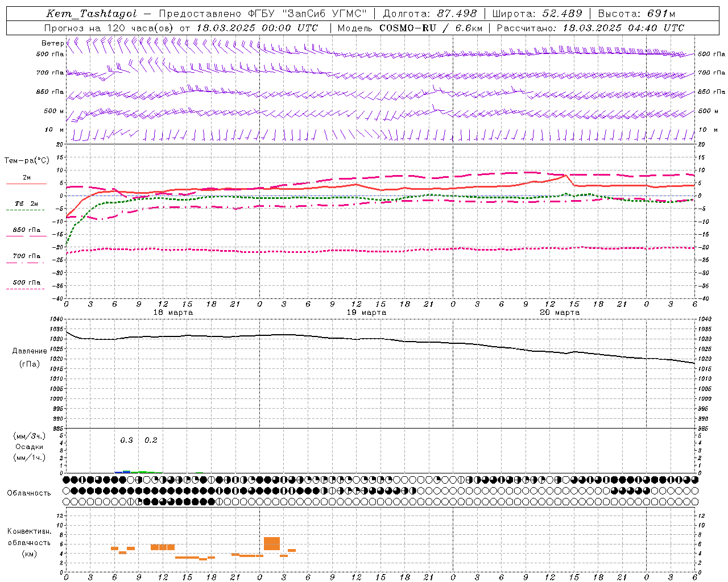Click the 'Предоставлено ФГБУ "ЗапСиб УГМС"' text
The height and width of the screenshot is (582, 728).
tap(263, 14)
